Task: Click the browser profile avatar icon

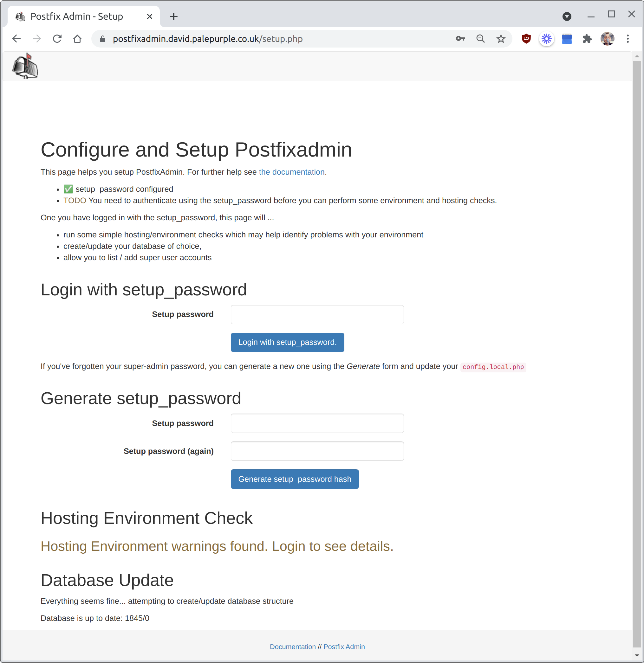Action: click(x=608, y=39)
